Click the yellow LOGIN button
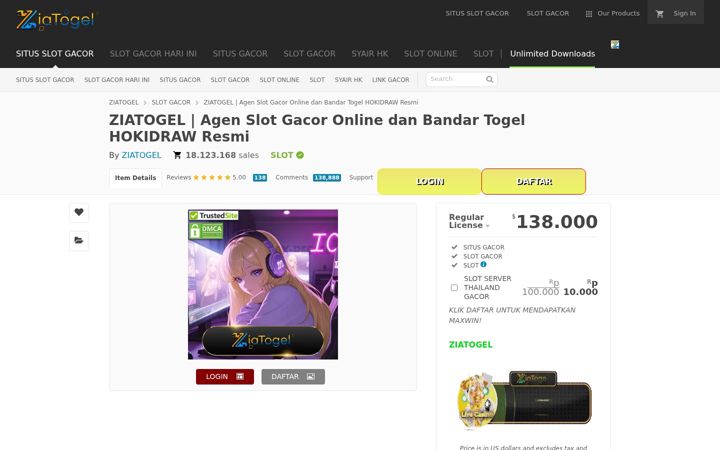The width and height of the screenshot is (720, 450). 429,182
